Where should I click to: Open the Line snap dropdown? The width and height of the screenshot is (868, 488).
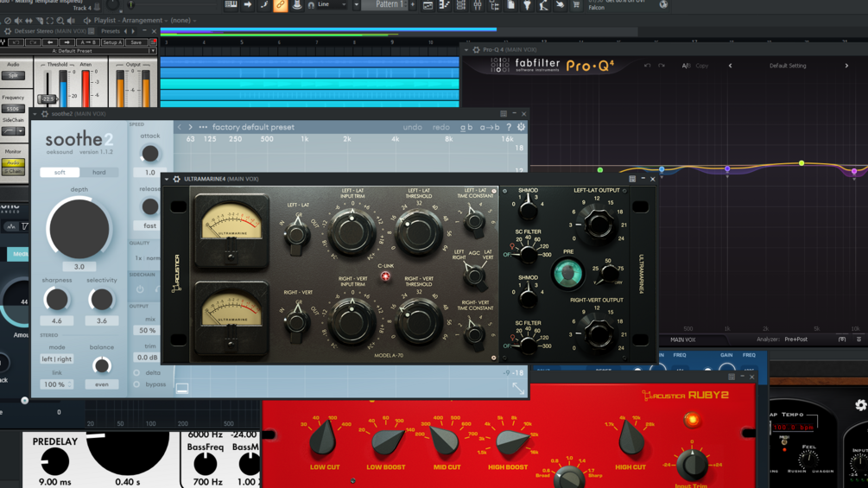click(x=333, y=4)
